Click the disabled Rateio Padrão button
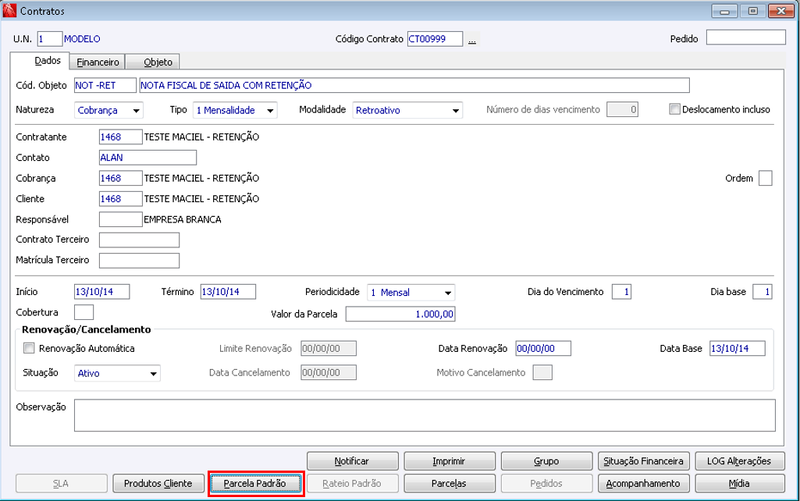The image size is (800, 501). tap(352, 483)
